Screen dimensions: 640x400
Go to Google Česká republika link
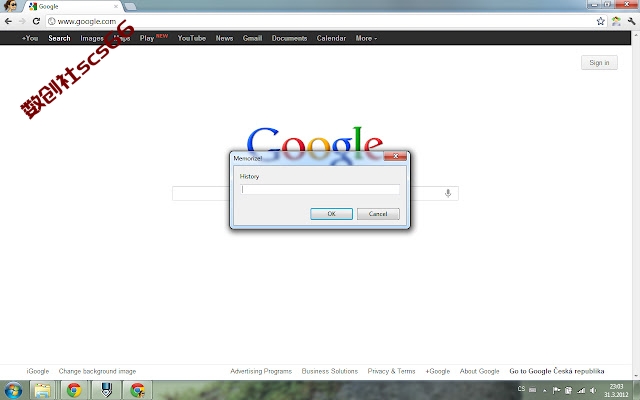point(557,371)
